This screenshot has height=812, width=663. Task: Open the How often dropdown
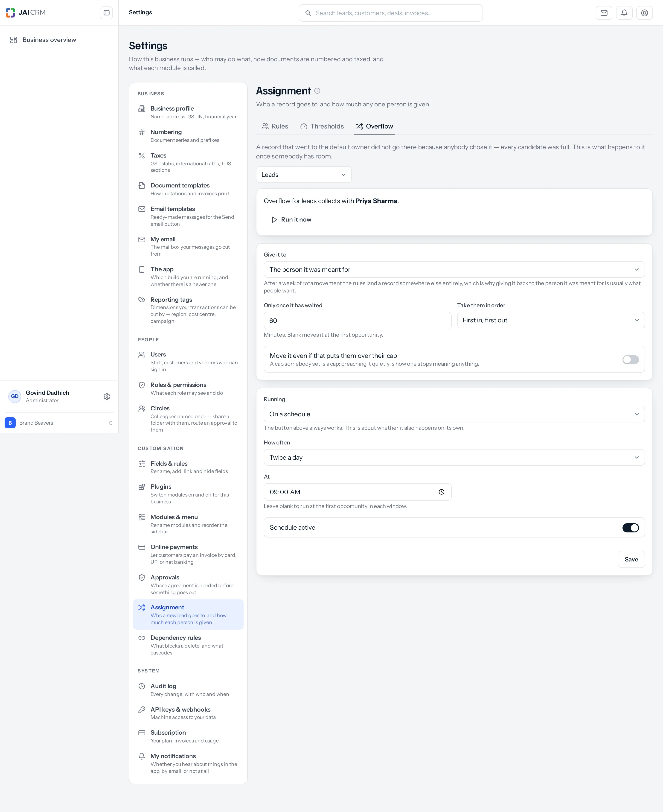pos(454,458)
